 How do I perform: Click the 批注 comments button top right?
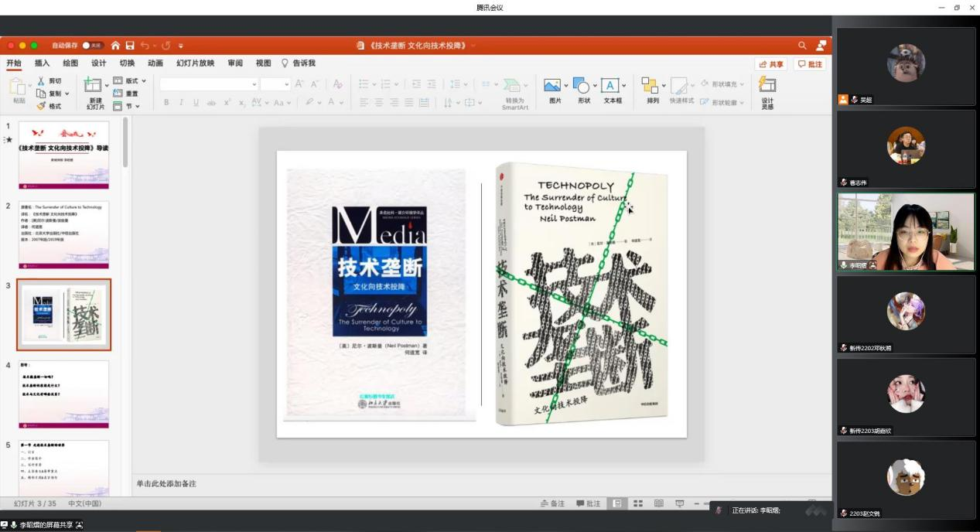(x=810, y=64)
